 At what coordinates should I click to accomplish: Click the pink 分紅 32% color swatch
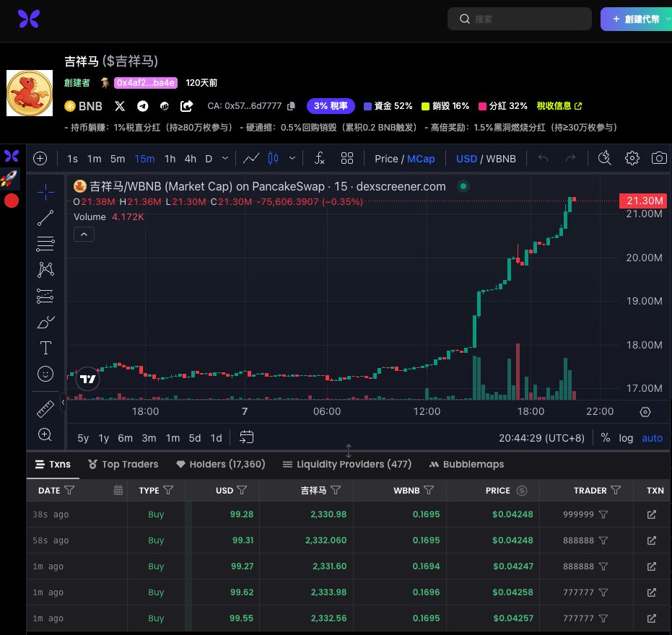[x=483, y=106]
